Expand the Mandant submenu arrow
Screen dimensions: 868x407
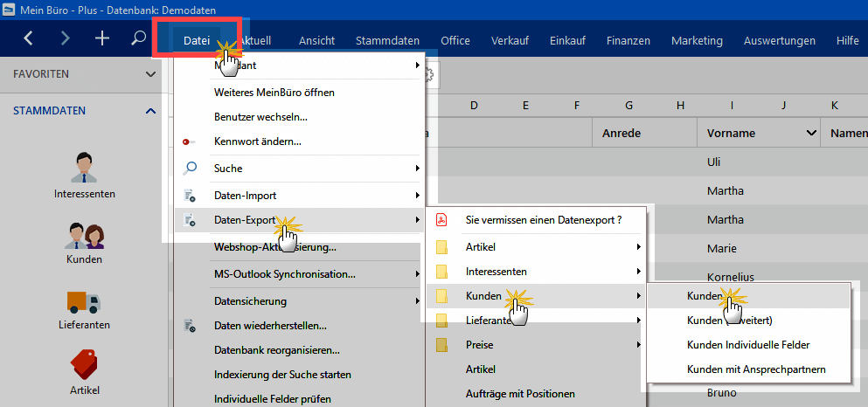pos(418,66)
